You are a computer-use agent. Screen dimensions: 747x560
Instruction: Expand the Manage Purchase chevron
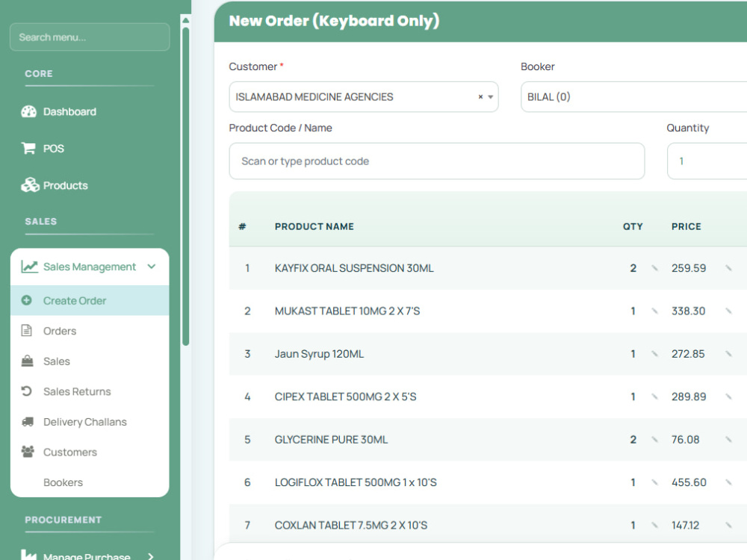151,556
